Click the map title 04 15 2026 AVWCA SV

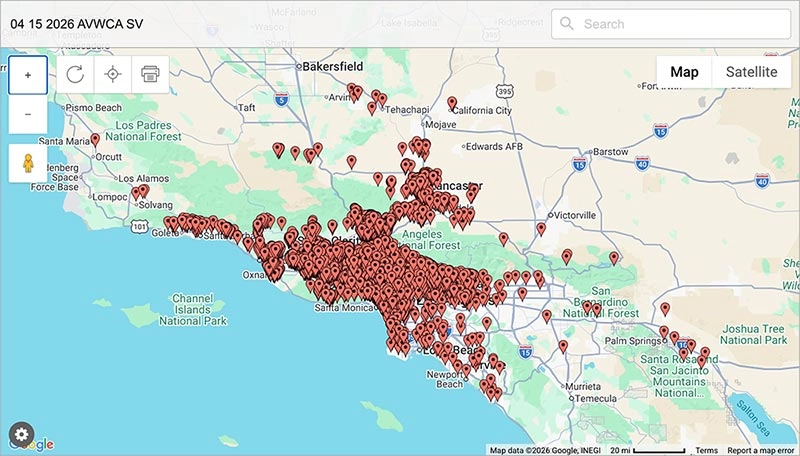77,24
